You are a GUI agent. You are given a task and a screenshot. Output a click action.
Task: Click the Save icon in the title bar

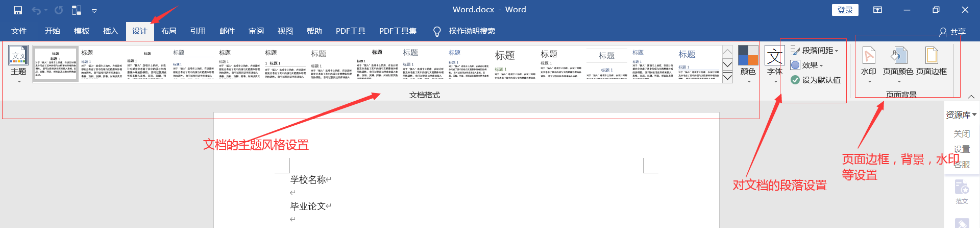pos(18,10)
